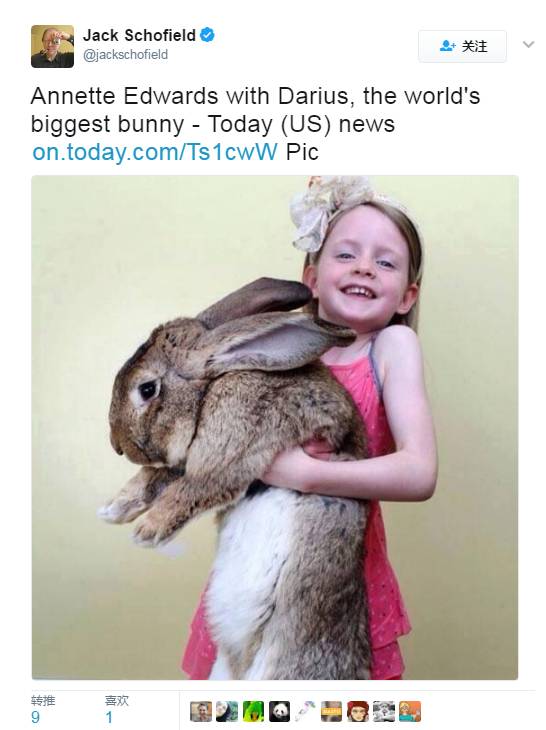This screenshot has width=546, height=730.
Task: Open the pale purple-streak avatar user
Action: [305, 711]
